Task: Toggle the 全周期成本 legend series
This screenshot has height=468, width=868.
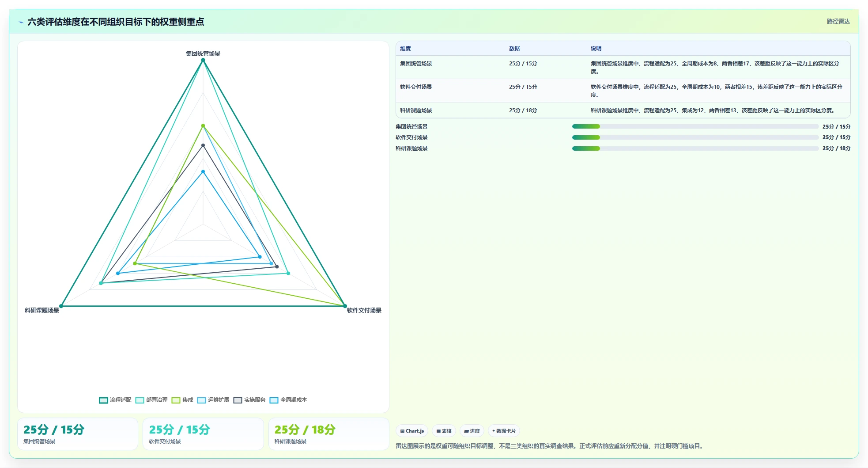Action: [x=288, y=400]
